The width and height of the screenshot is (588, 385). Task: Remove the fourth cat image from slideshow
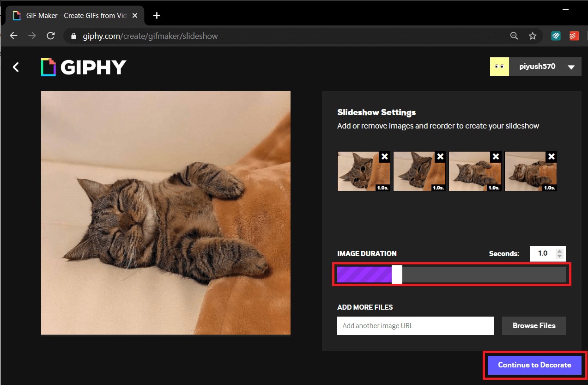(551, 157)
